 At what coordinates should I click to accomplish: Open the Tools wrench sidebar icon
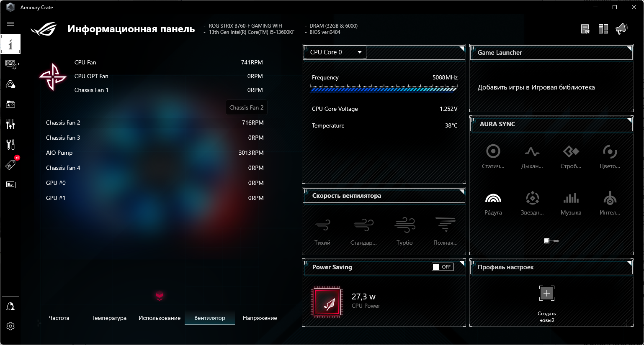pos(10,145)
